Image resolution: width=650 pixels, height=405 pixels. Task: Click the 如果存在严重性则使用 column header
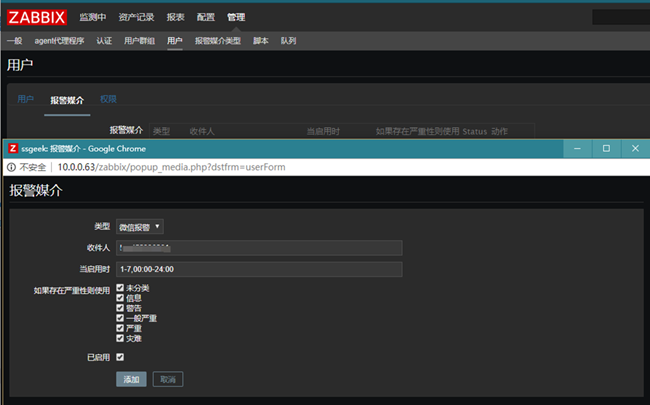(417, 131)
